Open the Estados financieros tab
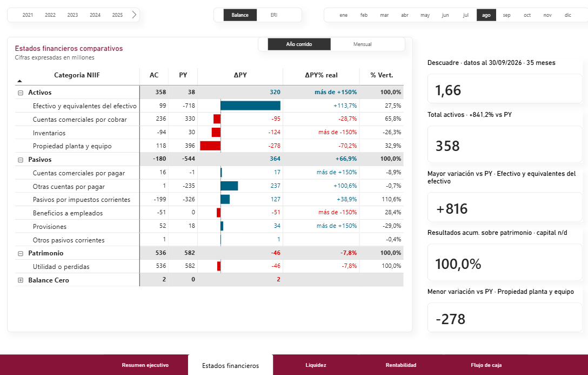Image resolution: width=588 pixels, height=375 pixels. (231, 365)
